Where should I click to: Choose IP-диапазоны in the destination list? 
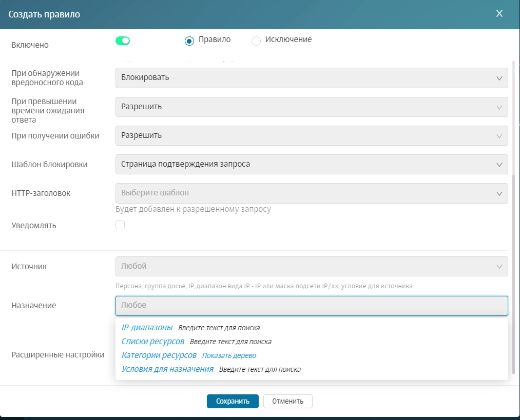[147, 328]
